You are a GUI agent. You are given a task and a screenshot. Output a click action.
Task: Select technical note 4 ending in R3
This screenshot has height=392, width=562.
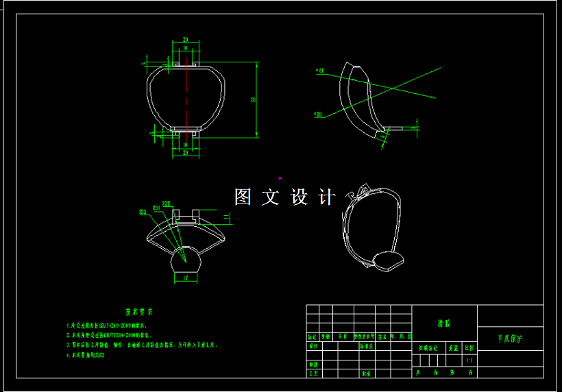tap(85, 355)
